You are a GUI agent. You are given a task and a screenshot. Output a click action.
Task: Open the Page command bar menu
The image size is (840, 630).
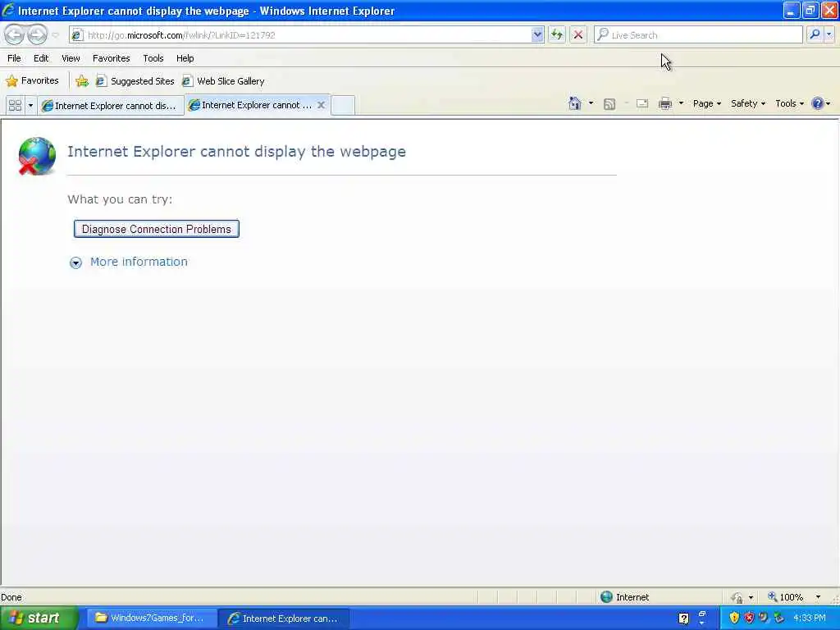click(x=706, y=103)
